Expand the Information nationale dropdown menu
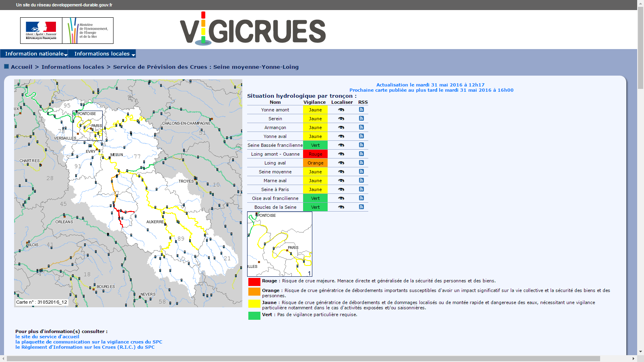644x362 pixels. pos(35,54)
